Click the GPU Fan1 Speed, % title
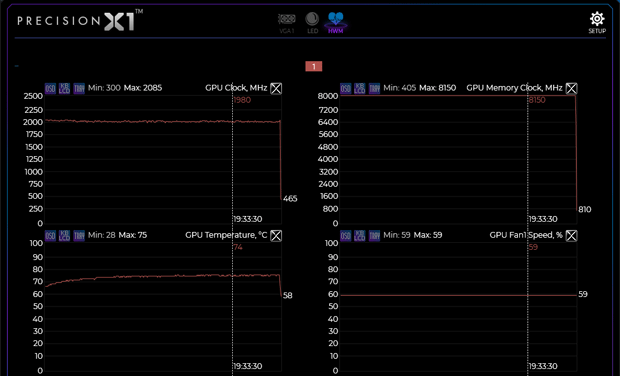 526,235
